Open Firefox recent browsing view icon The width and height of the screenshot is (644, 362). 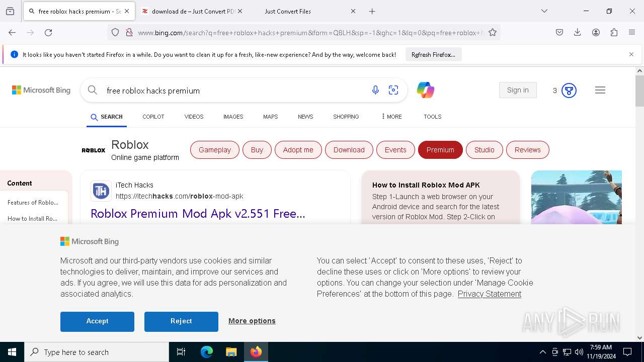[10, 11]
